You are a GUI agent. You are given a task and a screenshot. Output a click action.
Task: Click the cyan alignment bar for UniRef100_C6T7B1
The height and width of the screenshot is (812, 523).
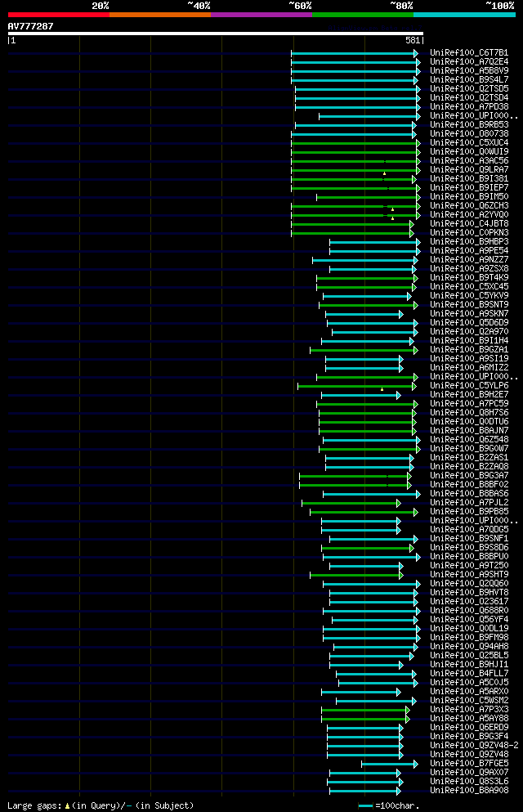point(355,53)
